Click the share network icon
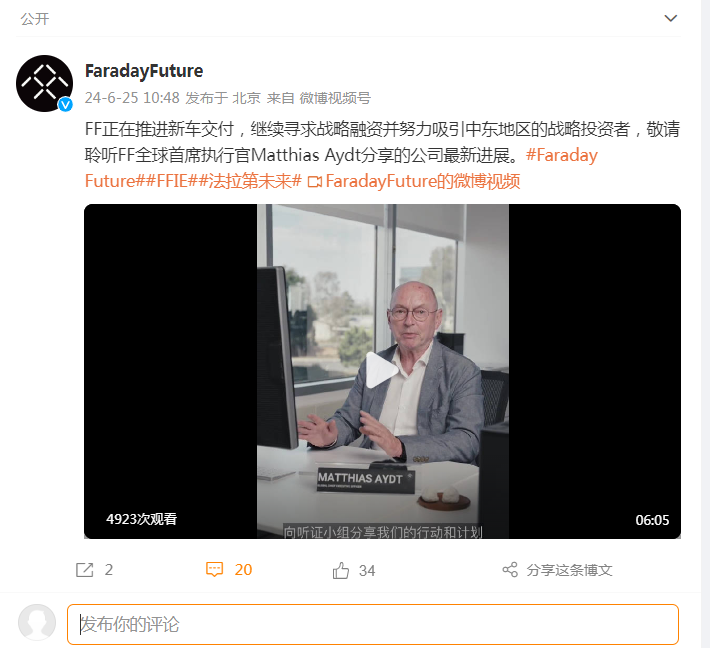710x648 pixels. tap(510, 570)
